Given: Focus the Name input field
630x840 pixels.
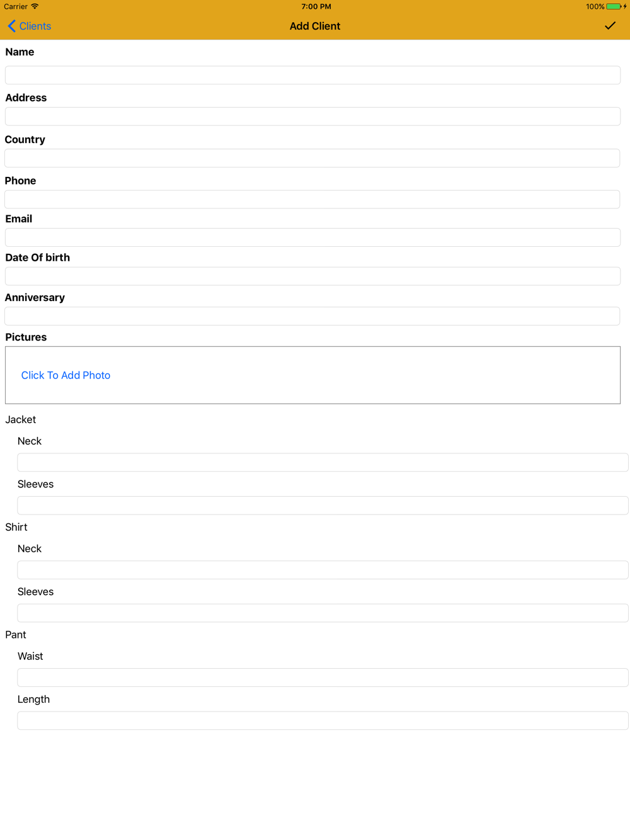Looking at the screenshot, I should 312,75.
